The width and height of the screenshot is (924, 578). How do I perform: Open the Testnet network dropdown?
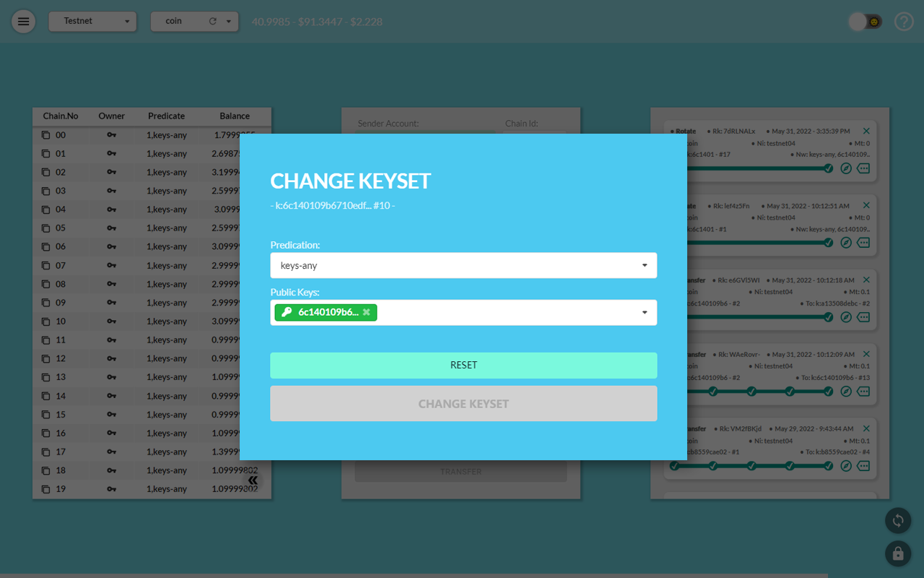[92, 21]
